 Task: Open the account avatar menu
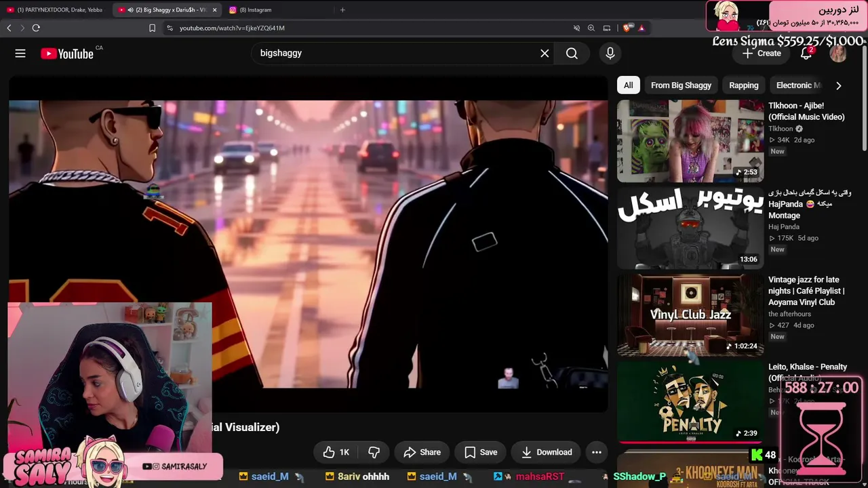[x=838, y=54]
